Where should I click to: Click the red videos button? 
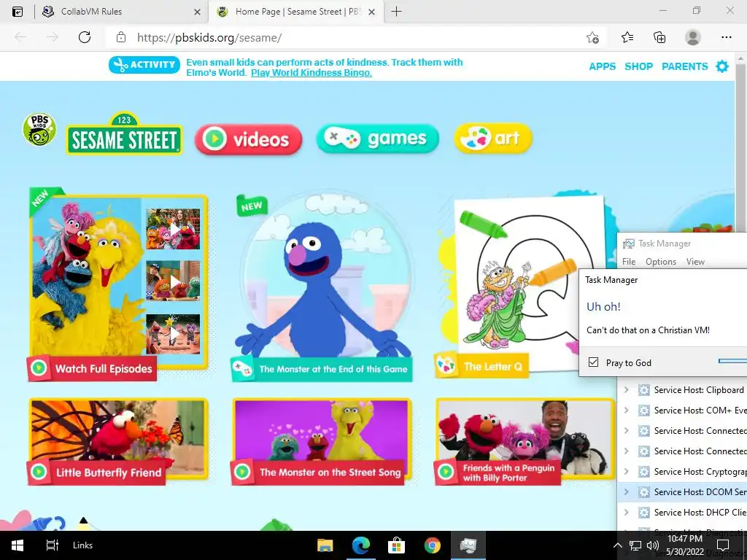point(248,139)
